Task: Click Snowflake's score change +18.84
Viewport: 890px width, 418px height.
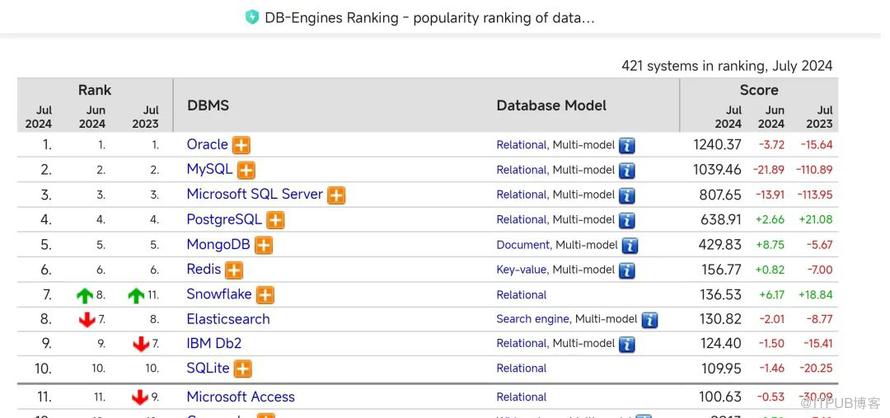Action: [816, 295]
